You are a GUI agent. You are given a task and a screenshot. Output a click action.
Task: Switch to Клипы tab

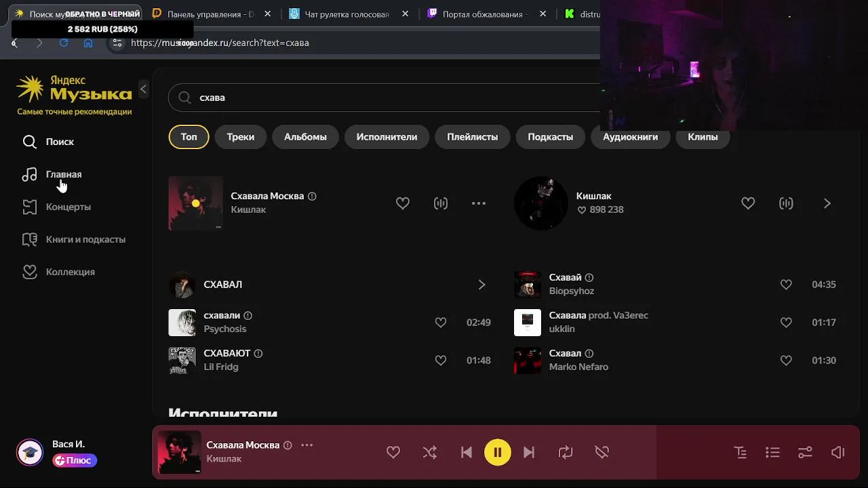point(703,137)
